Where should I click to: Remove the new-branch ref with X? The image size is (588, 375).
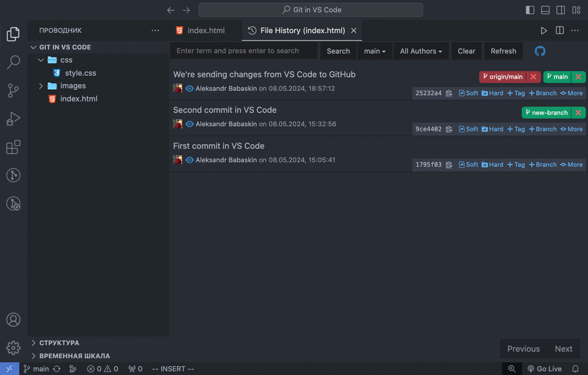click(x=578, y=113)
